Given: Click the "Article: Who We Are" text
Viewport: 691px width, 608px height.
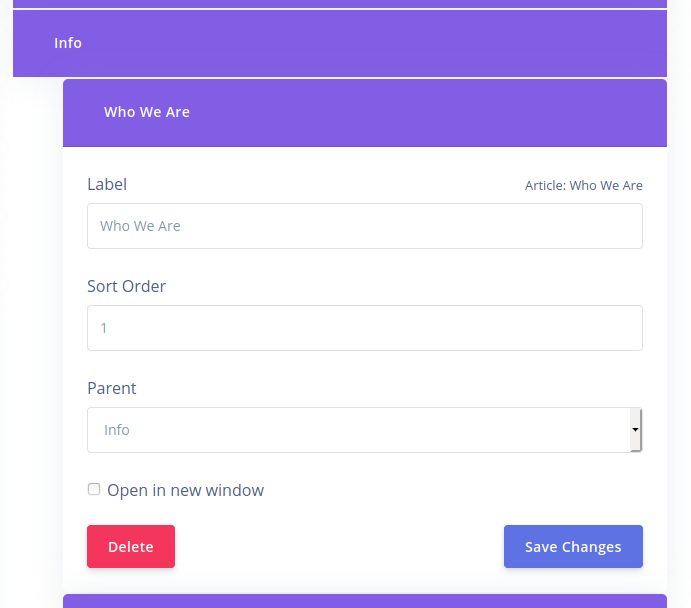Looking at the screenshot, I should 584,186.
